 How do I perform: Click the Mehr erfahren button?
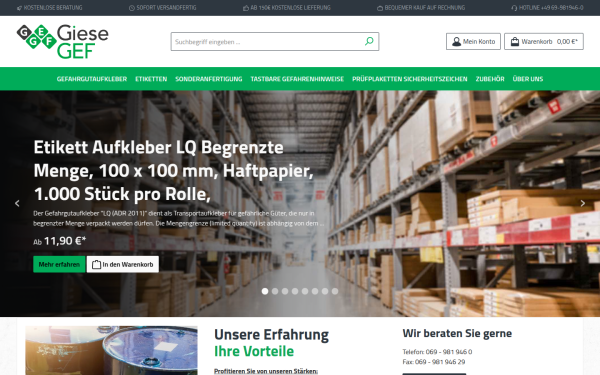59,264
